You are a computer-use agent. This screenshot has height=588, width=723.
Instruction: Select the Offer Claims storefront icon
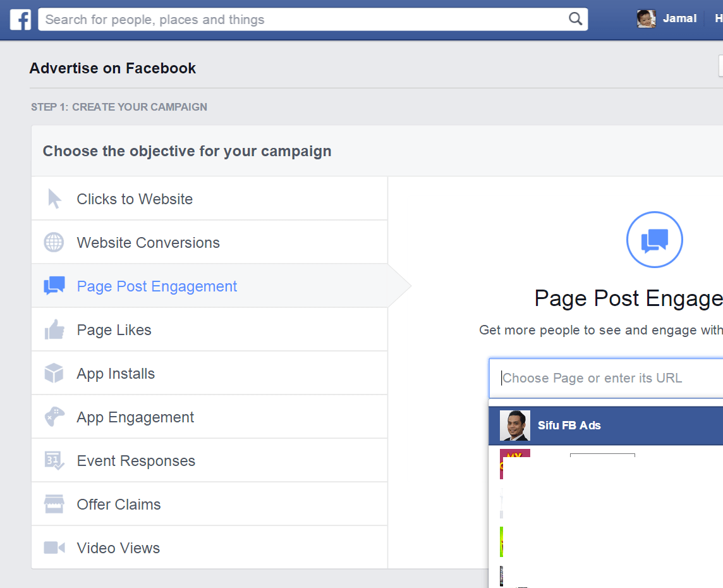(x=54, y=504)
